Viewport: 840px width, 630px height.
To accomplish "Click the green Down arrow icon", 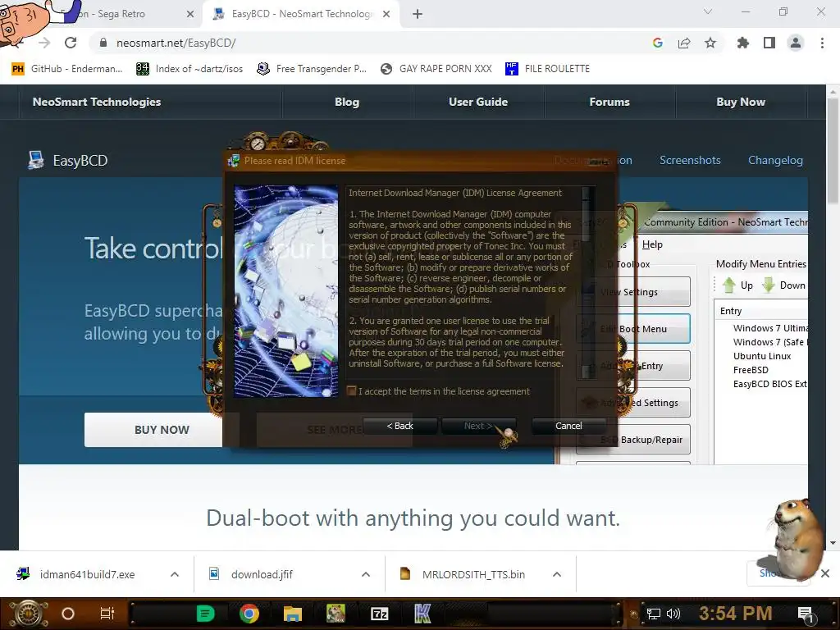I will (x=768, y=285).
